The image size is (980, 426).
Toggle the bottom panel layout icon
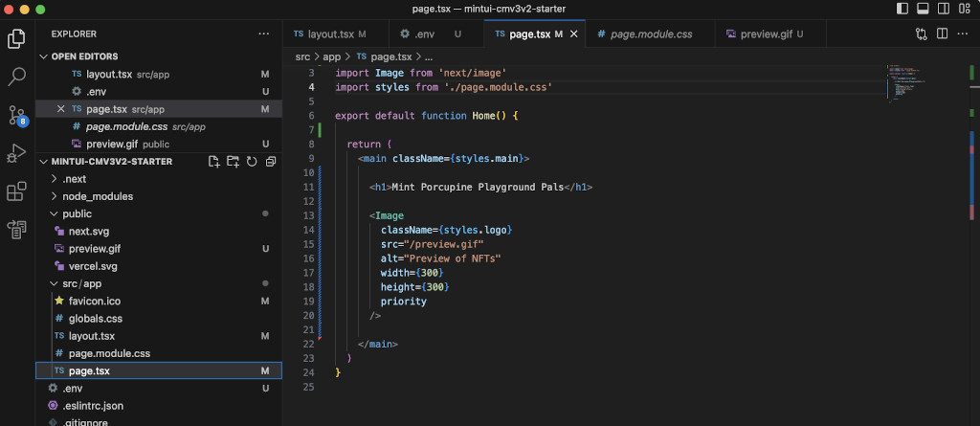[923, 9]
